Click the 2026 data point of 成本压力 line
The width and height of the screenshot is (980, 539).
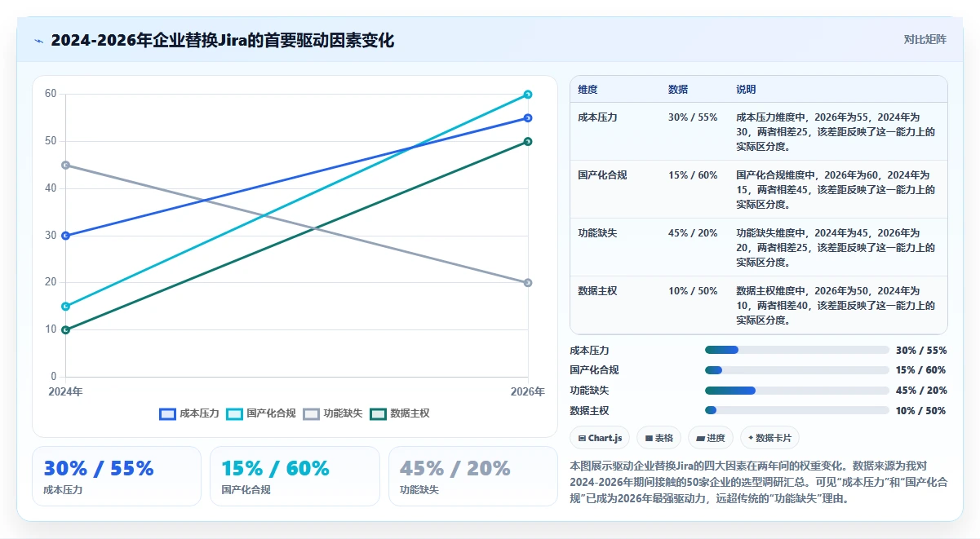[x=528, y=118]
